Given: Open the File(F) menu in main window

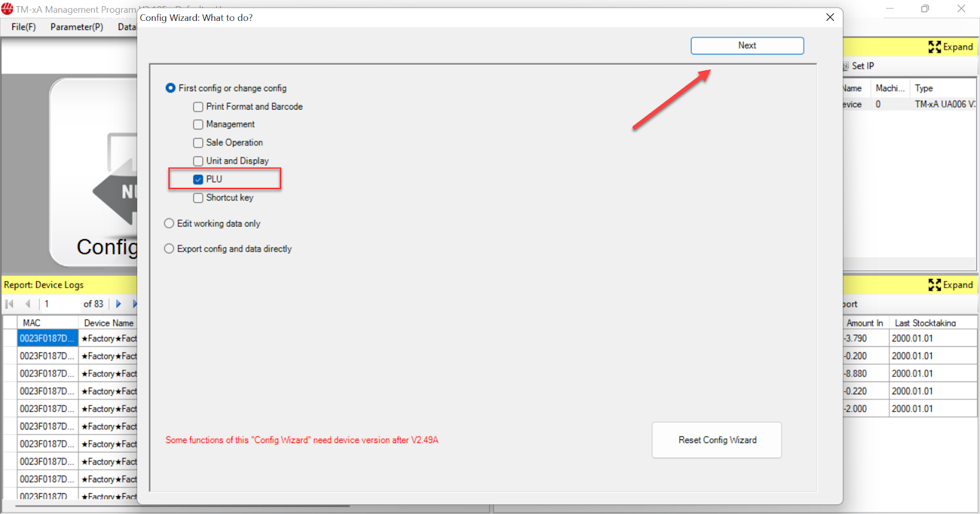Looking at the screenshot, I should click(x=23, y=27).
